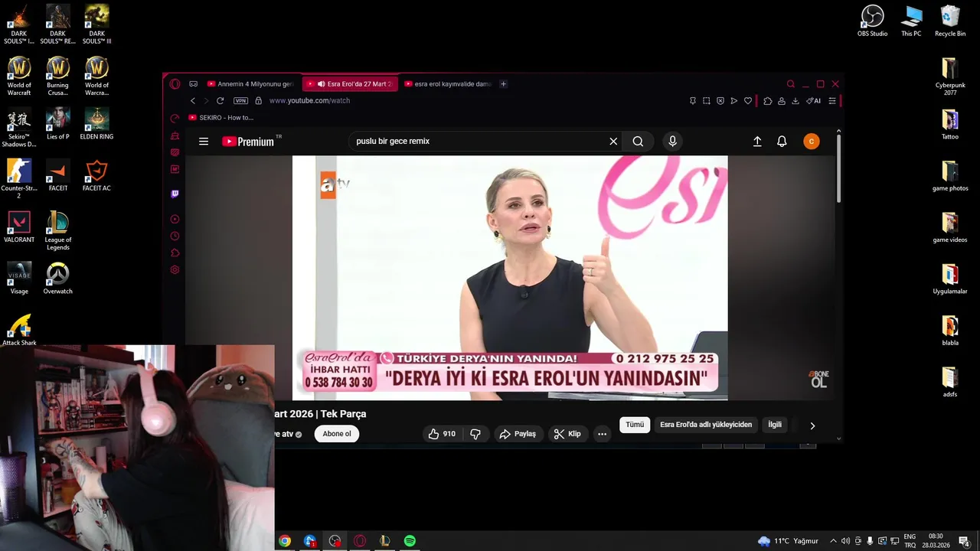Open weather widget '11°C Yağmur'
980x551 pixels.
tap(788, 541)
